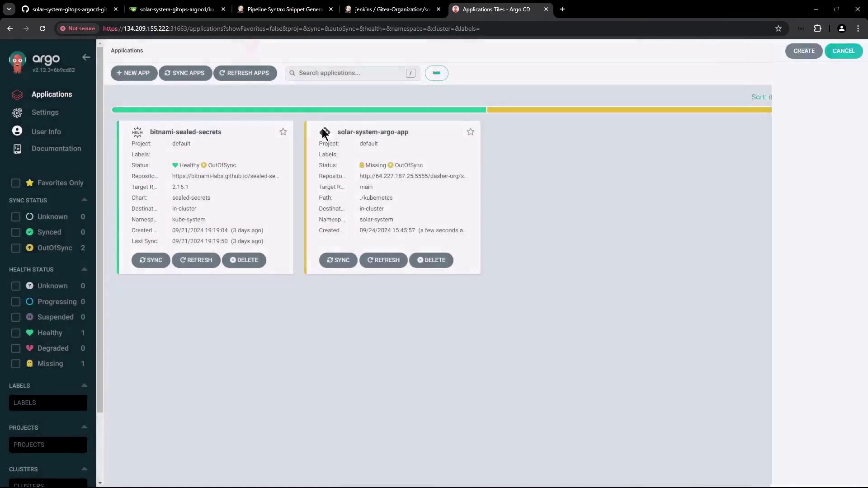This screenshot has width=868, height=488.
Task: Collapse the LABELS filter section
Action: [x=84, y=385]
